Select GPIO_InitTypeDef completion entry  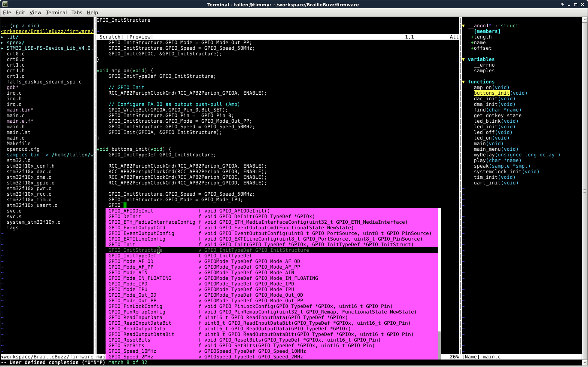click(272, 256)
